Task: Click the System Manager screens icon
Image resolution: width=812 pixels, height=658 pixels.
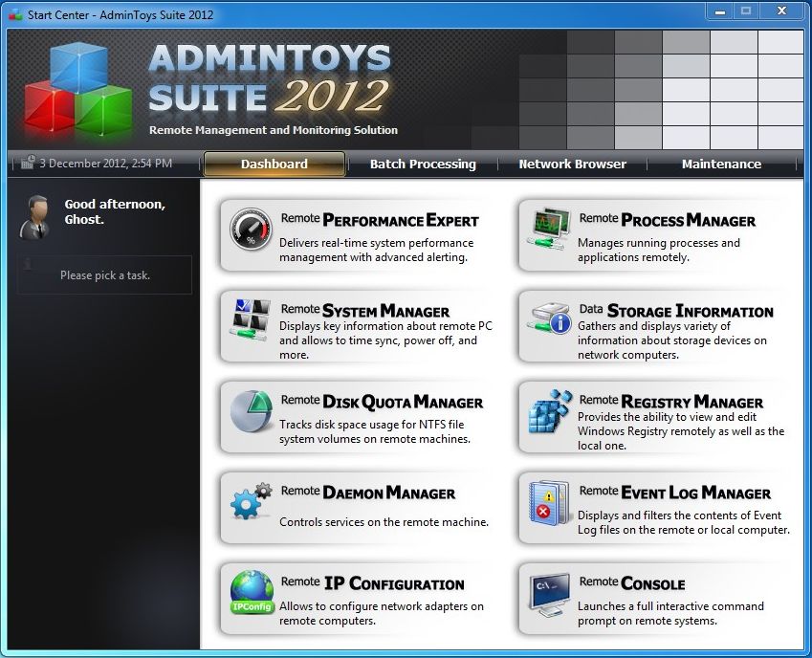Action: pos(252,320)
